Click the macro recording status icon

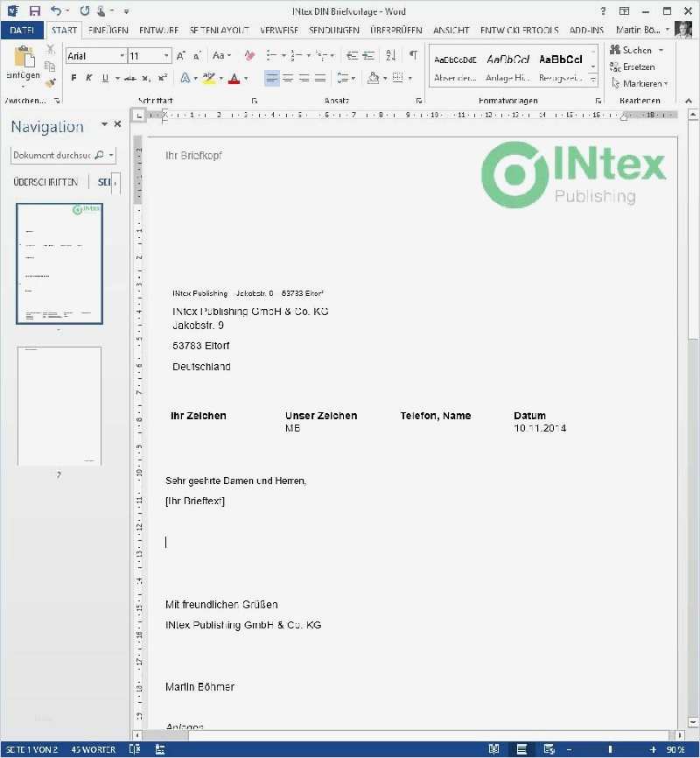click(x=160, y=749)
